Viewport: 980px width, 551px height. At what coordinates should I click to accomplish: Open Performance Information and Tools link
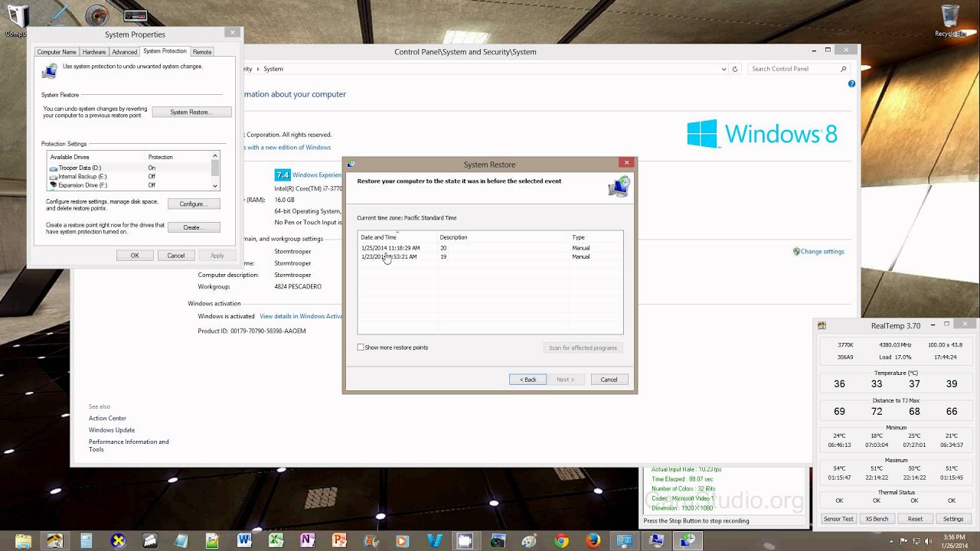click(x=129, y=445)
